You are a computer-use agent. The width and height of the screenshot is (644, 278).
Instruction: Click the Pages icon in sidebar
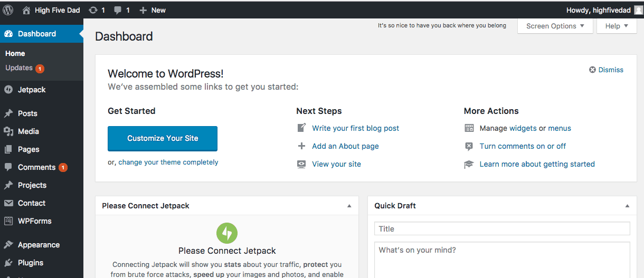click(x=8, y=149)
